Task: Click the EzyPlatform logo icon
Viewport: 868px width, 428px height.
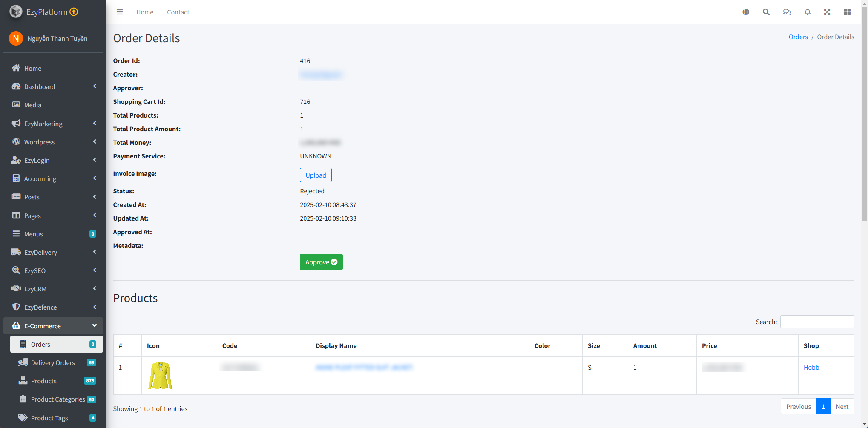Action: tap(16, 11)
